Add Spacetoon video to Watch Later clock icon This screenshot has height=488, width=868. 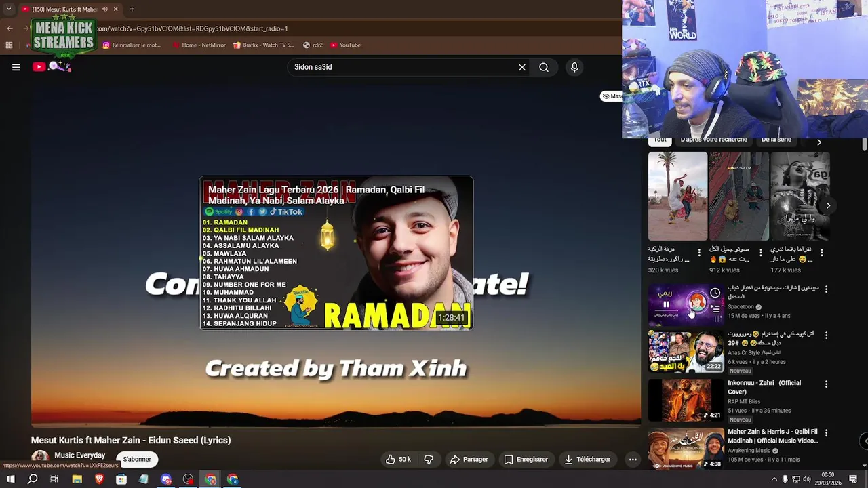pos(715,293)
